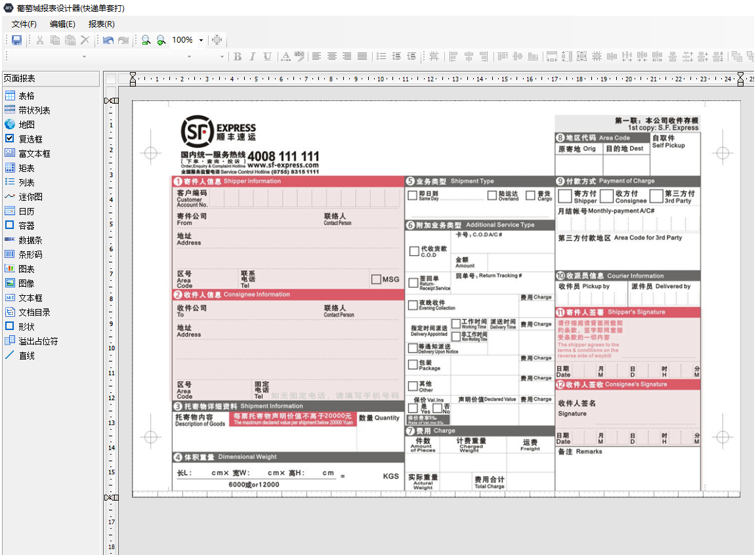The image size is (756, 557).
Task: Justify text alignment
Action: click(x=362, y=56)
